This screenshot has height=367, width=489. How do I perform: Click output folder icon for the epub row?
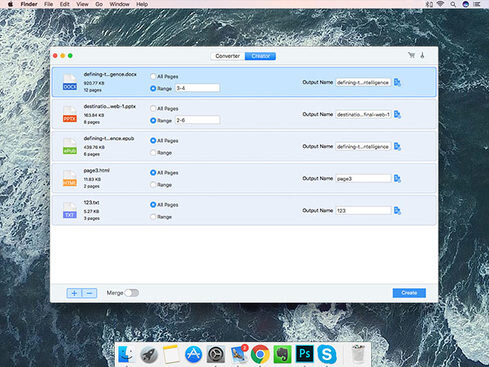(397, 146)
